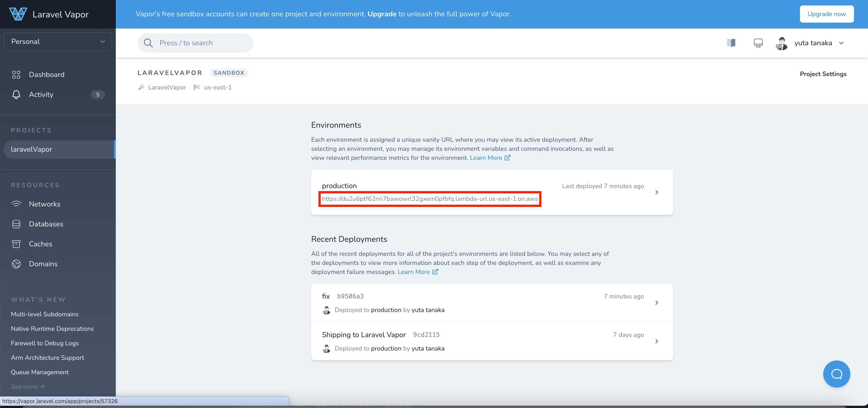Click the LaravelVapor provider label

coord(167,87)
